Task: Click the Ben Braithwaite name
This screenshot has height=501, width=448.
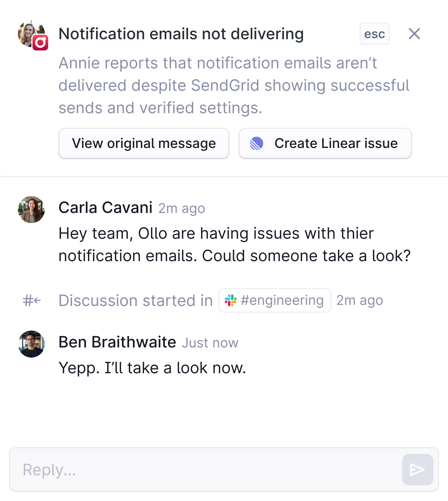Action: coord(117,342)
